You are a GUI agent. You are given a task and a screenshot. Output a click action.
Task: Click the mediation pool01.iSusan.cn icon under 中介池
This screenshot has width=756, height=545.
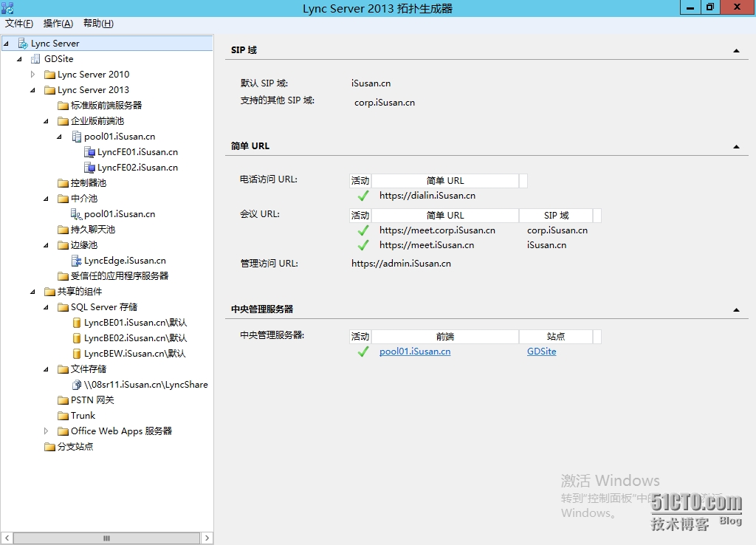76,213
